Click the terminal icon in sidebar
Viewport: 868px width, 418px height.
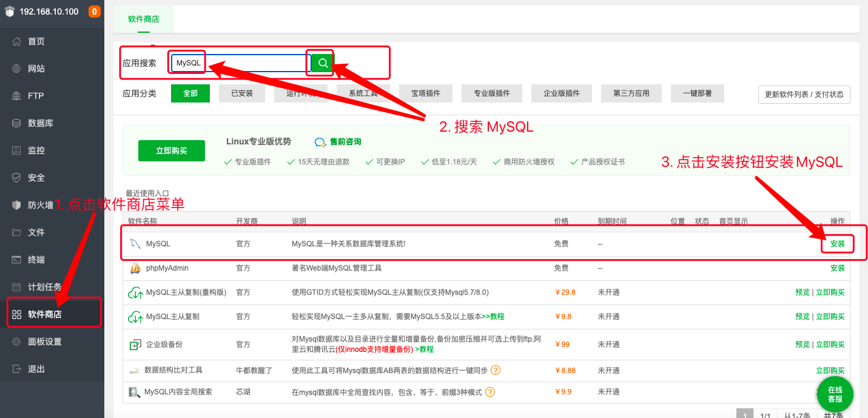(x=17, y=260)
